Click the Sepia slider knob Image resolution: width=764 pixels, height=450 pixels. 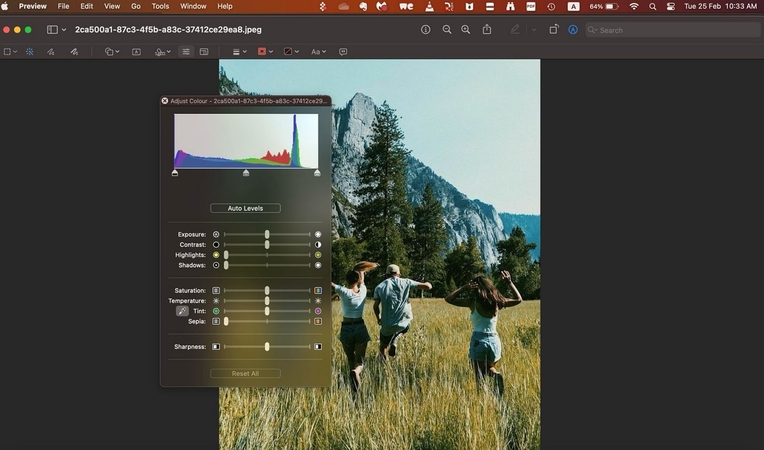[x=226, y=321]
